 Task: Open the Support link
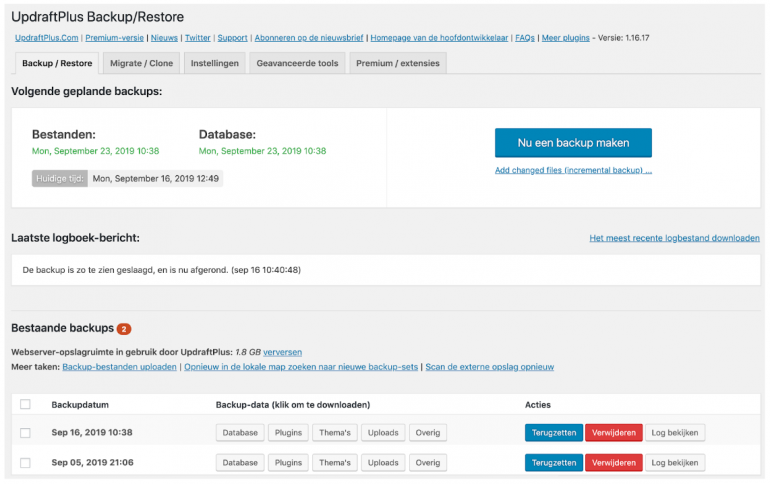232,38
